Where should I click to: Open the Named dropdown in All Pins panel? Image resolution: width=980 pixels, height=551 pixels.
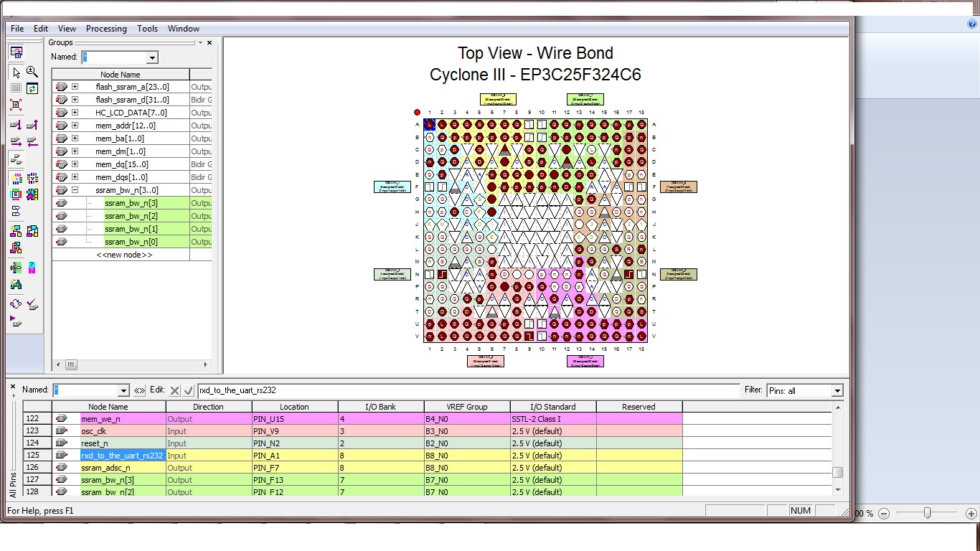point(123,390)
